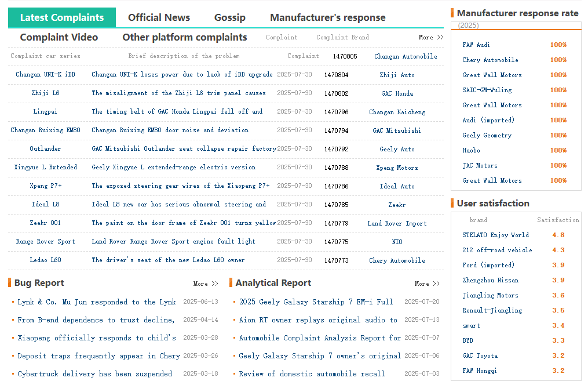Open Xiaopeng officially responds article
The image size is (588, 385).
[x=97, y=337]
